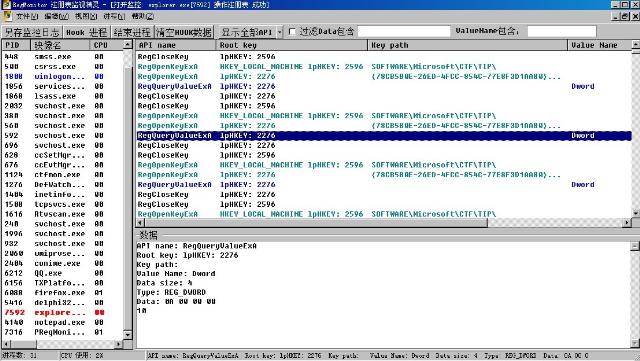Click the RegMonitor icon in the menu bar
The width and height of the screenshot is (640, 361).
point(7,16)
